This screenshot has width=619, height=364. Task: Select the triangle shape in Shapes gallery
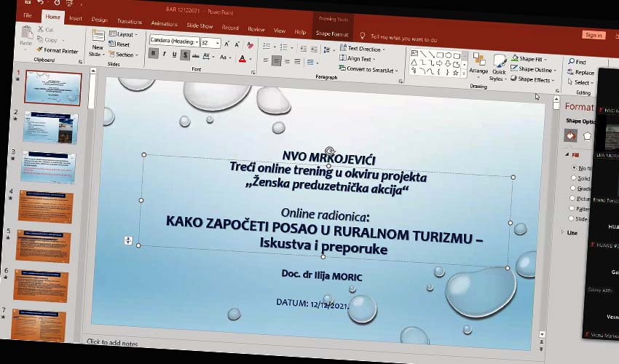[414, 63]
